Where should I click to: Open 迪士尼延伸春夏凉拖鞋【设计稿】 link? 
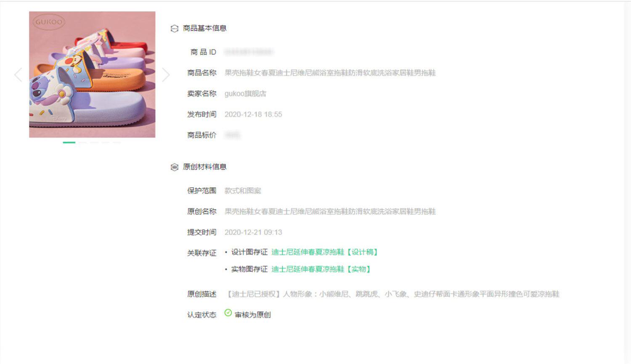click(x=326, y=252)
